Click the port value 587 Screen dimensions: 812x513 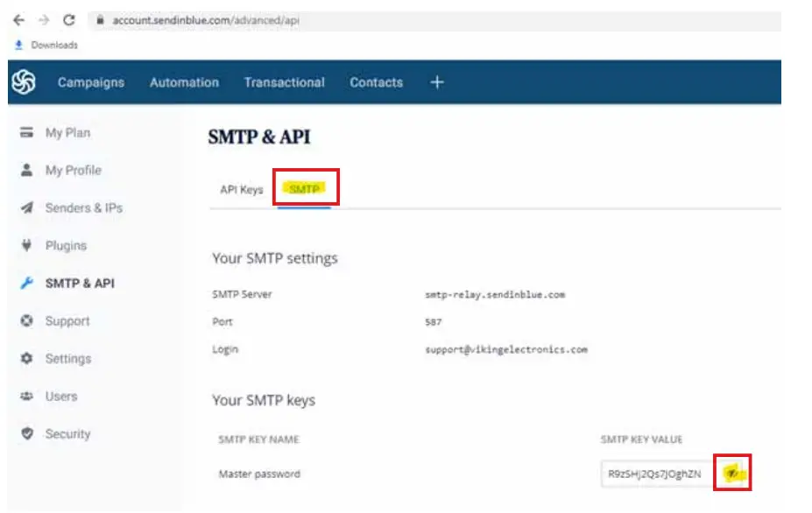click(x=433, y=322)
